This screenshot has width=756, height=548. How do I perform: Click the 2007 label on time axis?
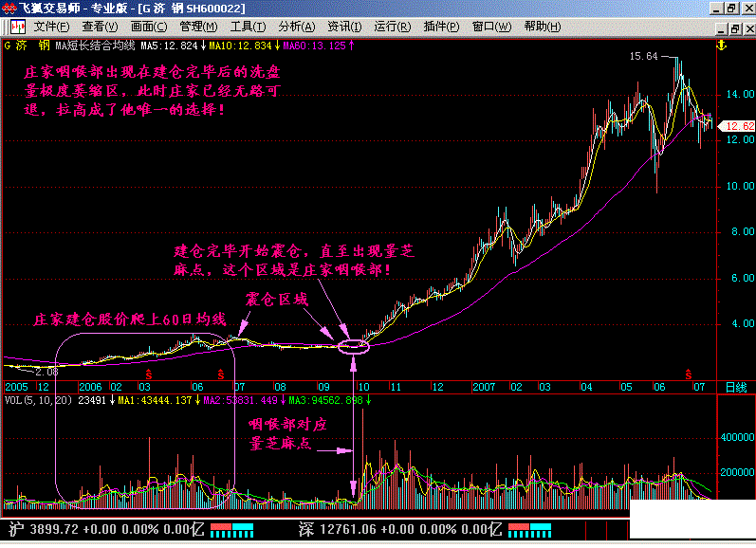(484, 387)
